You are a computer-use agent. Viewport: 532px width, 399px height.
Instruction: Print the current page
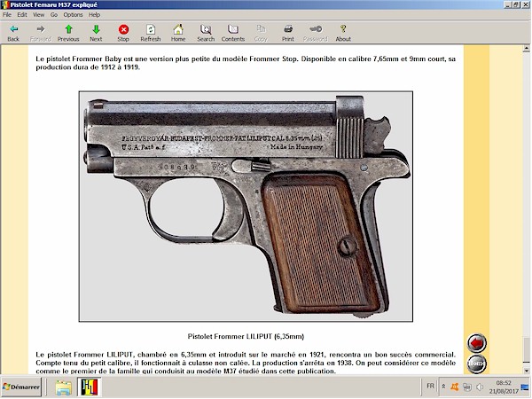pos(288,33)
